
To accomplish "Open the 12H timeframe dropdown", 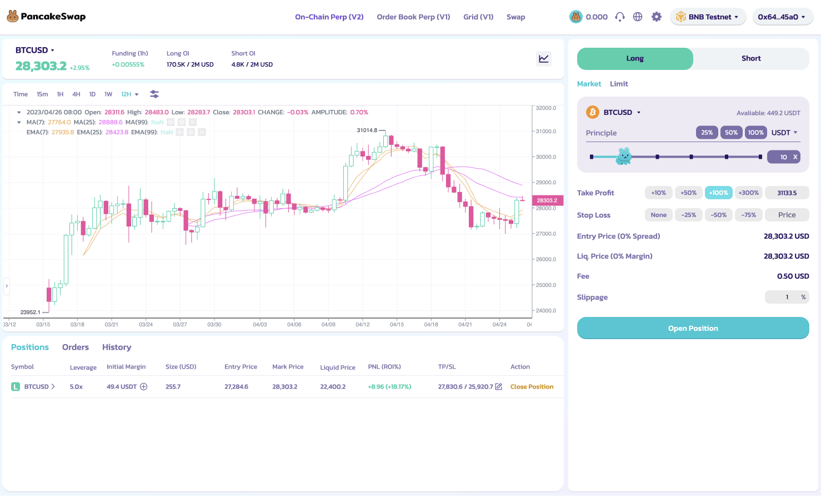I will pos(130,94).
